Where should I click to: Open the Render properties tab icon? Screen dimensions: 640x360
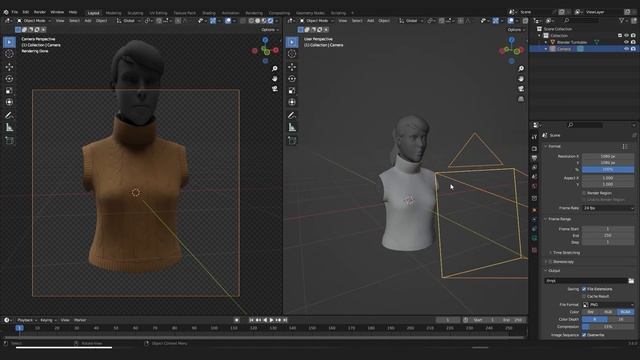pos(534,149)
